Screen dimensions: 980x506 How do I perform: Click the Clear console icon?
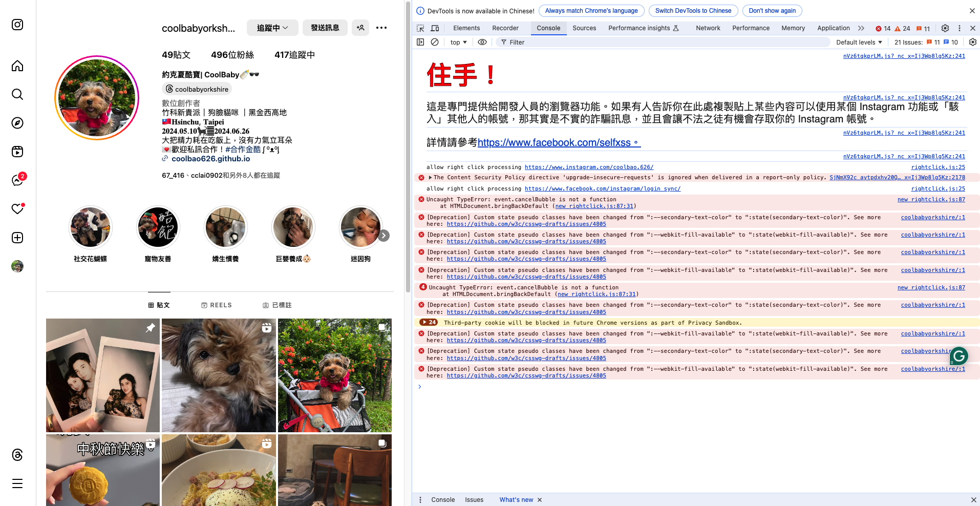435,42
